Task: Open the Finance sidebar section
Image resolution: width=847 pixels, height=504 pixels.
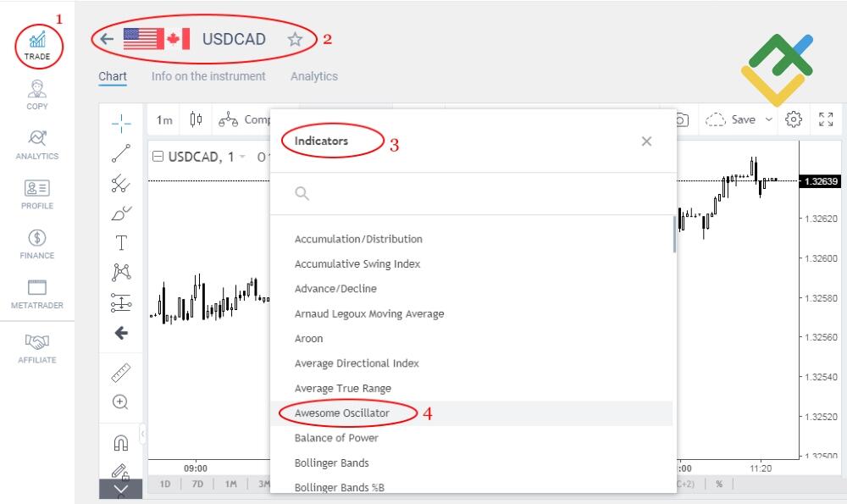Action: tap(37, 243)
